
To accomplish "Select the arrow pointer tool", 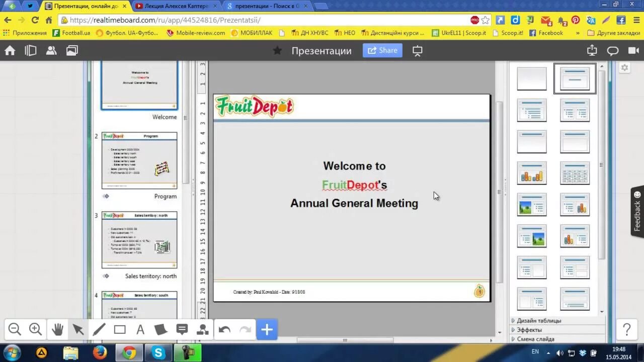I will pos(78,330).
